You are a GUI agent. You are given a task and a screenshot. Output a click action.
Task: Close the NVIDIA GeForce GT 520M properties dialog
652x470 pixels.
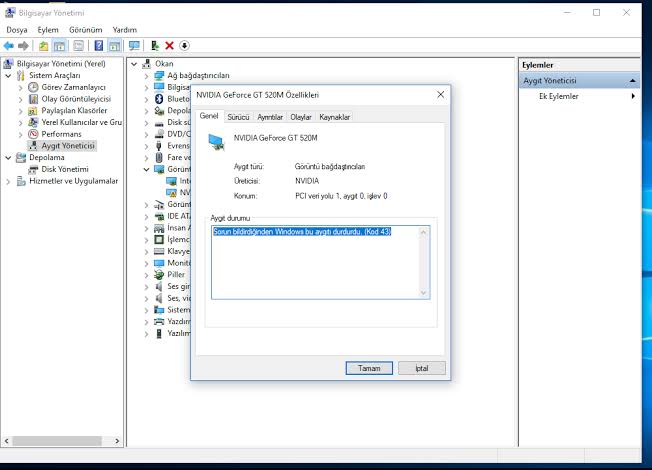[440, 95]
